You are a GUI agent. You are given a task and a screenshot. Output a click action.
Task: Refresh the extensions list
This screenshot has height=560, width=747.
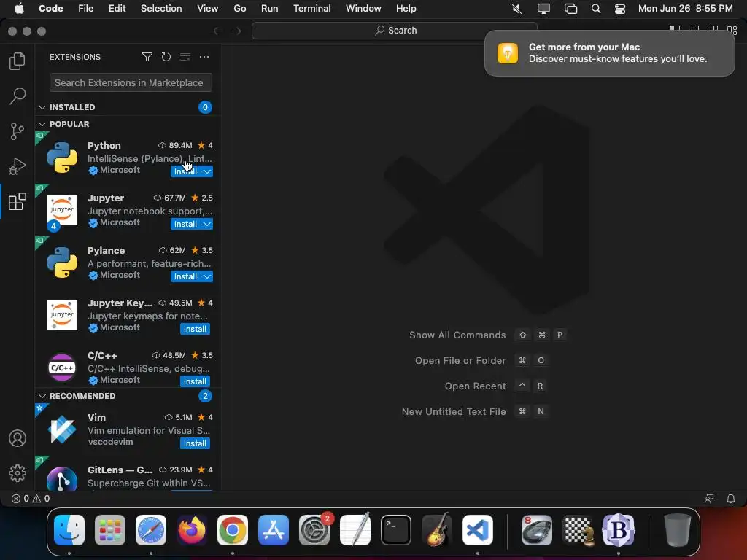pyautogui.click(x=166, y=57)
